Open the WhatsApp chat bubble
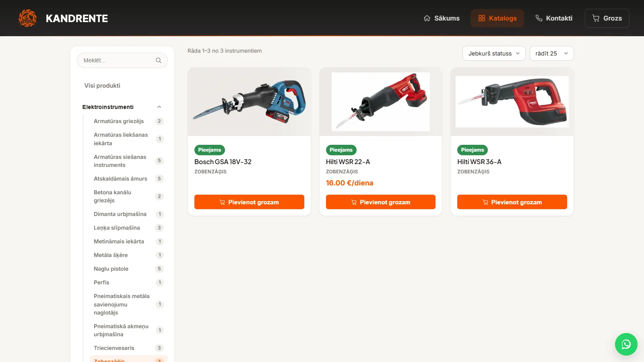 626,344
